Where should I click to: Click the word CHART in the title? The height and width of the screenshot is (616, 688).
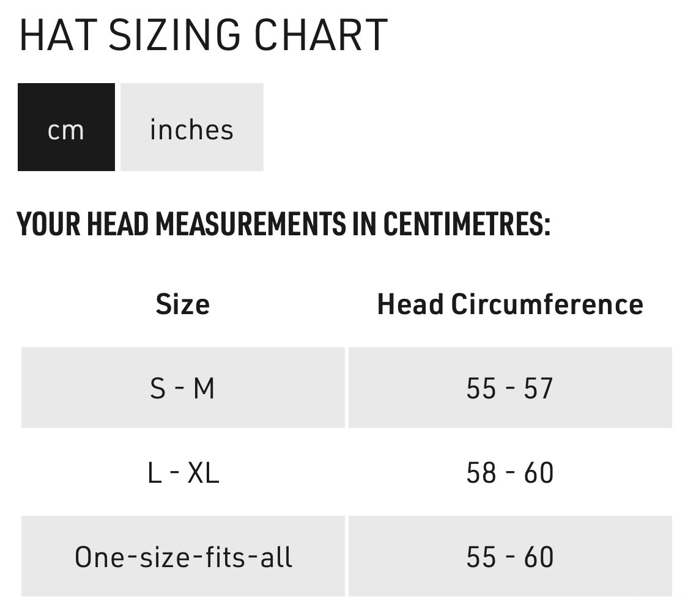(321, 35)
